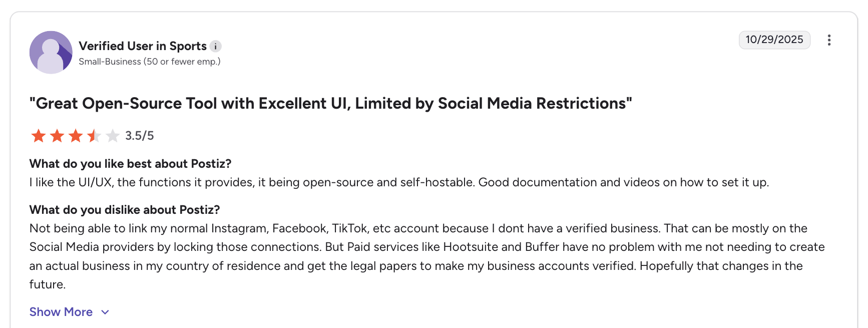Click the second rating star

tap(57, 135)
